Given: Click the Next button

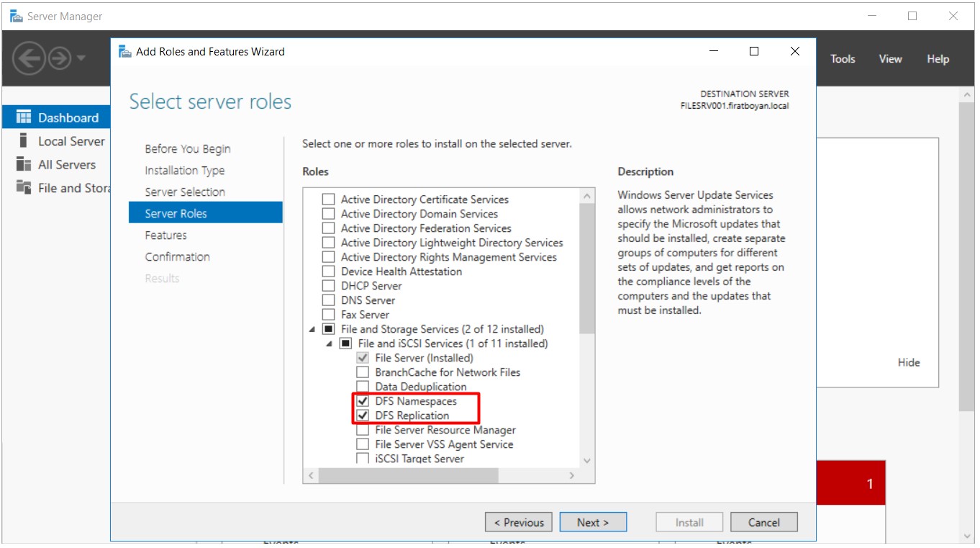Looking at the screenshot, I should (593, 522).
